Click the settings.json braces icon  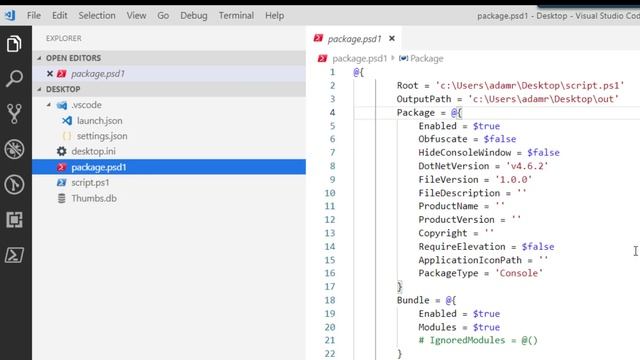click(67, 136)
